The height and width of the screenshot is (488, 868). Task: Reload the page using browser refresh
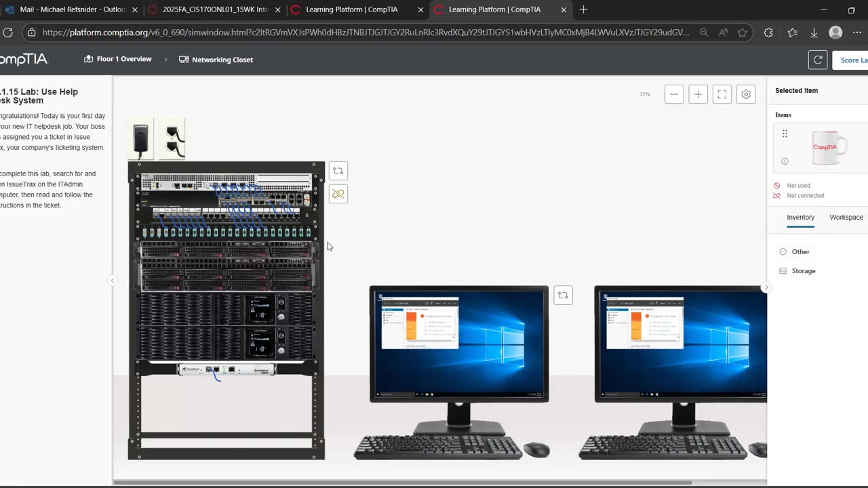pos(7,32)
